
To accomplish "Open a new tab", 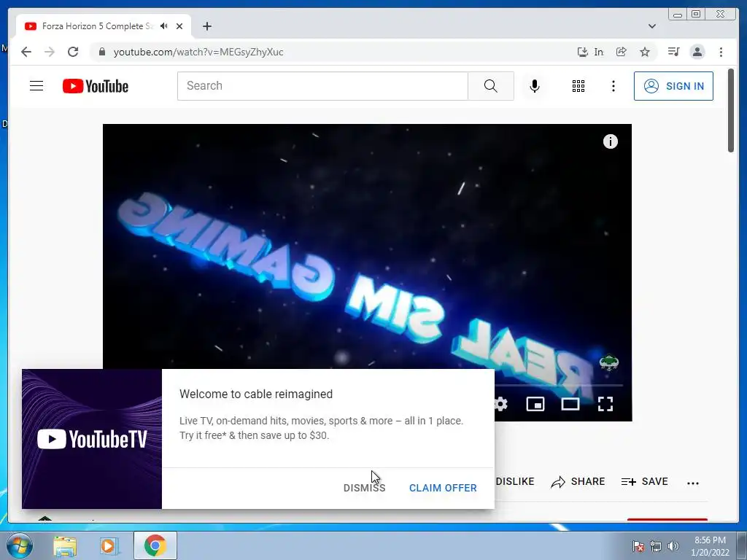I will click(x=206, y=26).
